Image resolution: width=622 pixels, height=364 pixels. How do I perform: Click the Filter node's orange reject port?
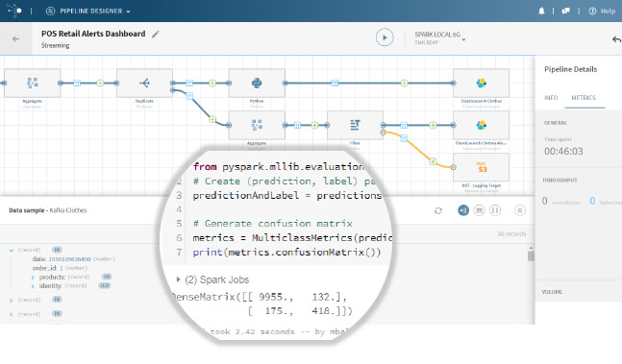(x=383, y=133)
